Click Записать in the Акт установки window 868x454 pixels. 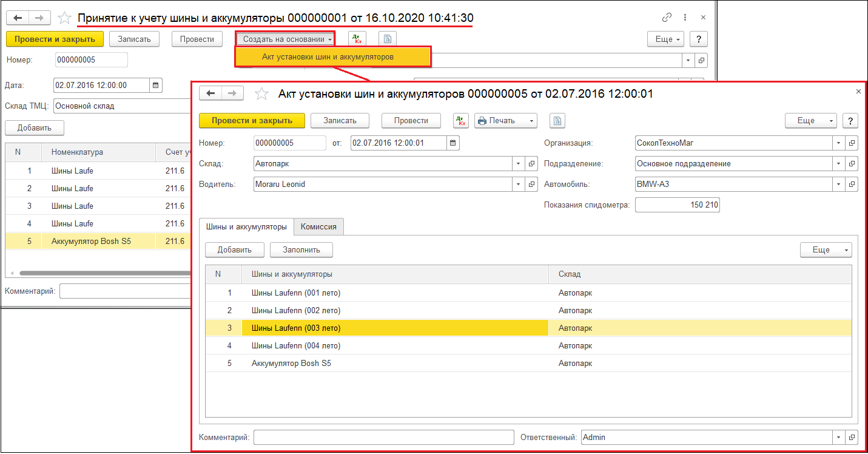coord(340,121)
